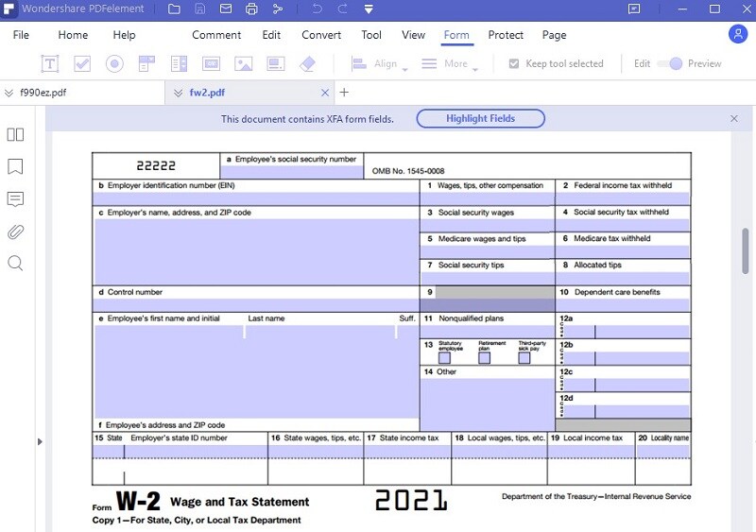Click the Print icon in title bar
756x532 pixels.
(x=251, y=9)
